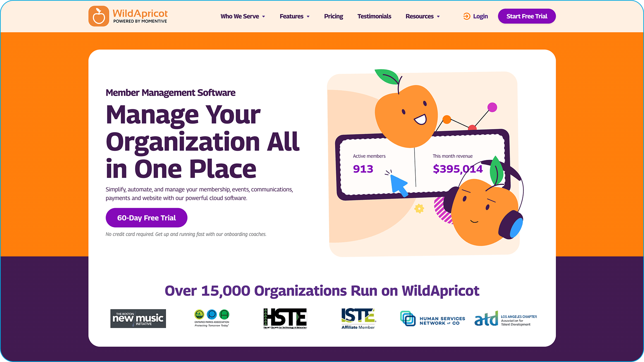Click the Start Free Trial button
644x362 pixels.
527,16
